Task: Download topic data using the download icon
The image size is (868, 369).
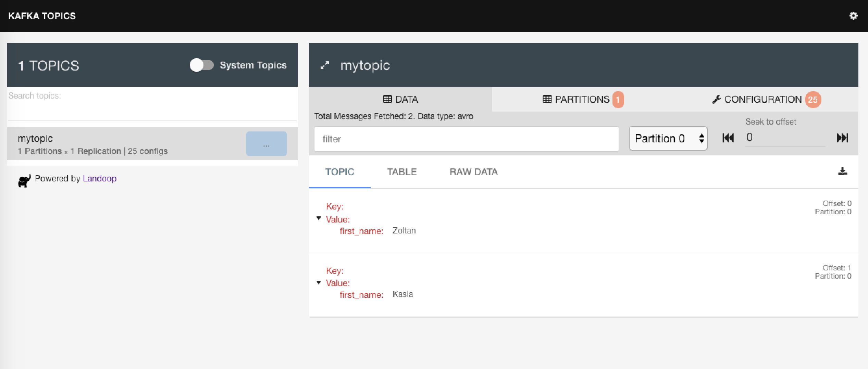Action: point(842,171)
